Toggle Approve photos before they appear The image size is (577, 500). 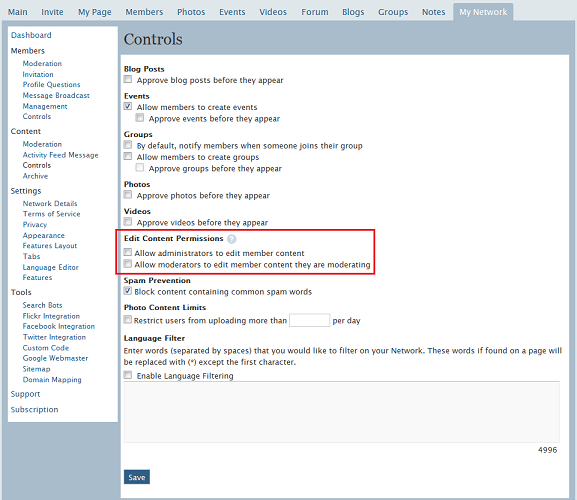[x=128, y=195]
